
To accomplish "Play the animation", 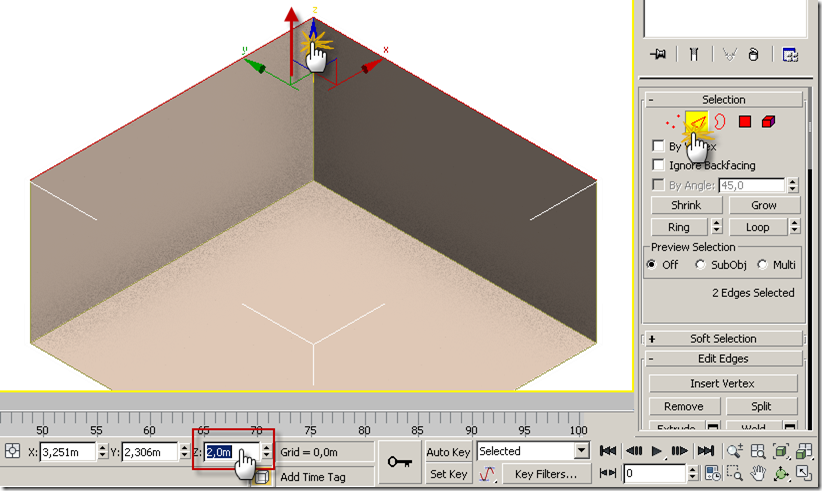I will pos(656,451).
